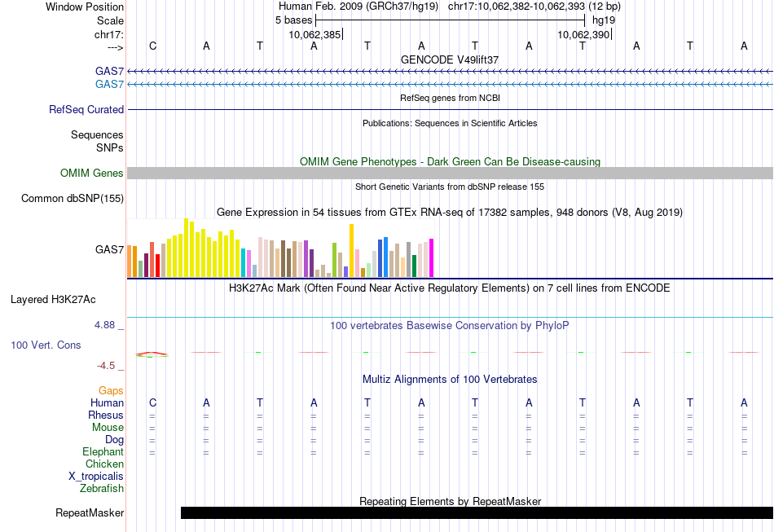Select the X_tropicalis alignment row label
774x532 pixels.
(96, 477)
